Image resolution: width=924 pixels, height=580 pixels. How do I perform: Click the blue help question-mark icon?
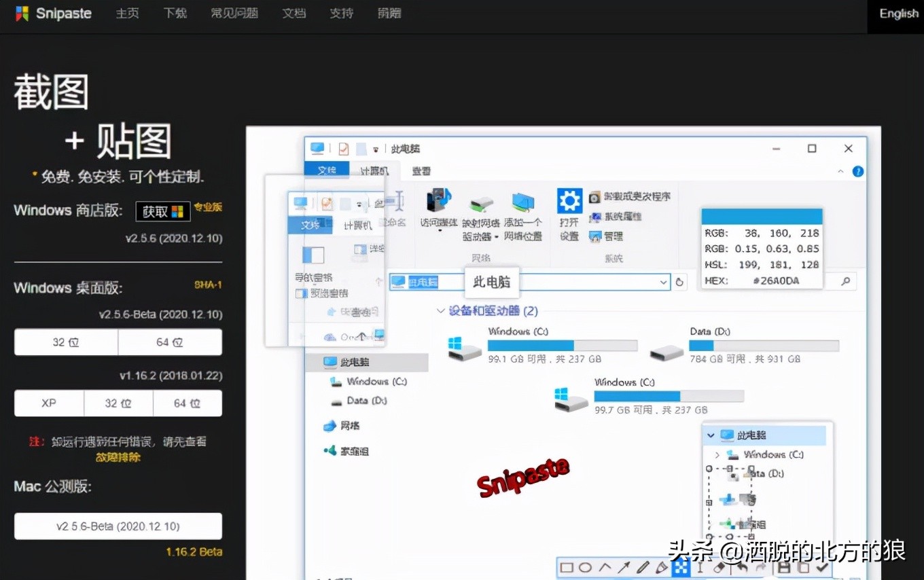pos(858,171)
